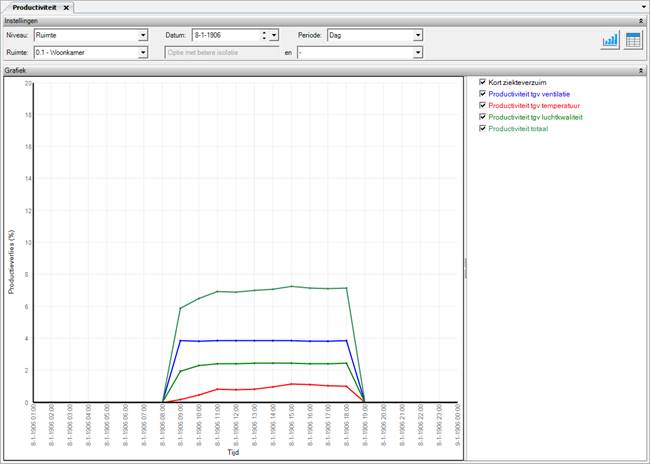This screenshot has width=650, height=464.
Task: Click the Productiviteit tgv temperatuur legend label
Action: click(534, 106)
